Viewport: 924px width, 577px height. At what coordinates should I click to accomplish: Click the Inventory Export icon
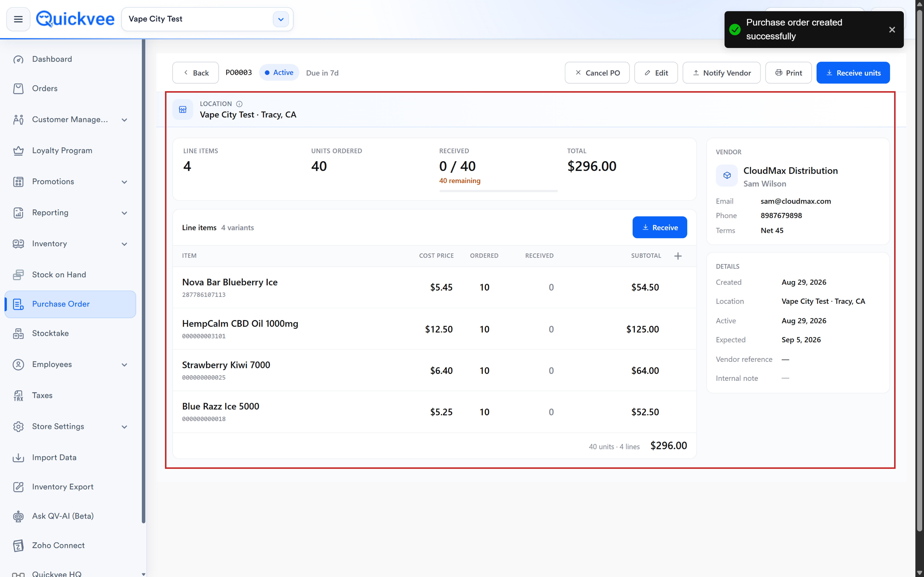pos(18,487)
